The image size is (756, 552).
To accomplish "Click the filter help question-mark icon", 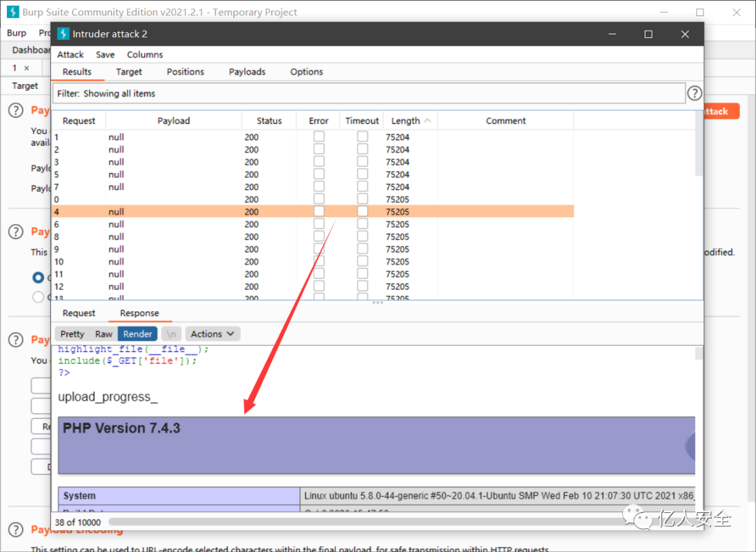I will tap(694, 93).
